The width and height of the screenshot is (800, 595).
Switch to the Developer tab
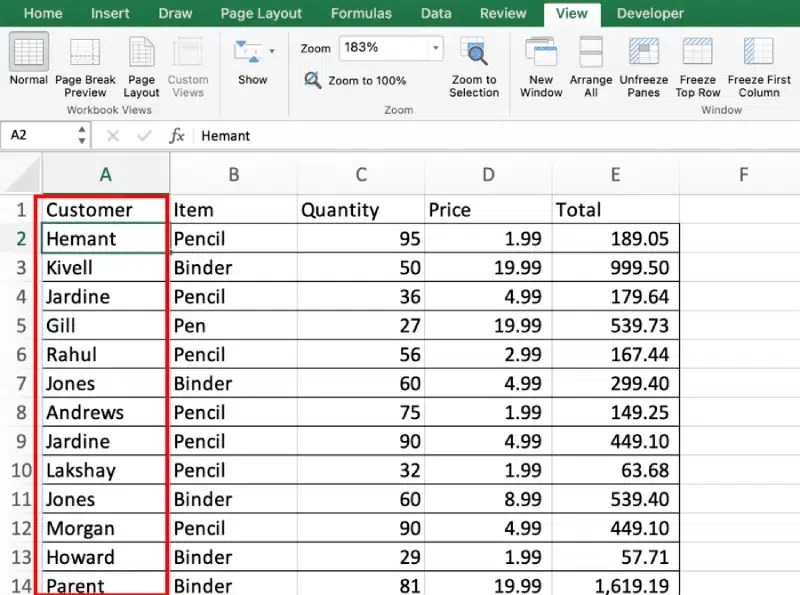tap(650, 13)
